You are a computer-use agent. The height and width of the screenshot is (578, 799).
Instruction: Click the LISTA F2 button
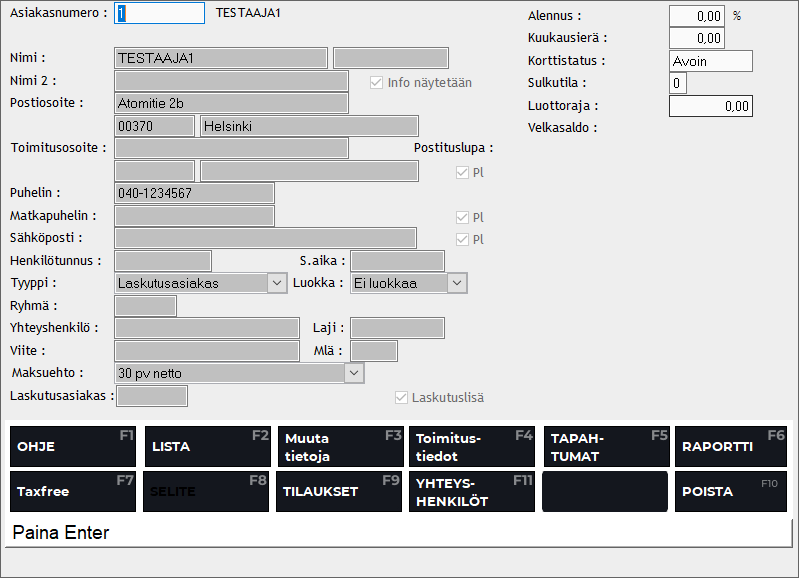[x=206, y=446]
